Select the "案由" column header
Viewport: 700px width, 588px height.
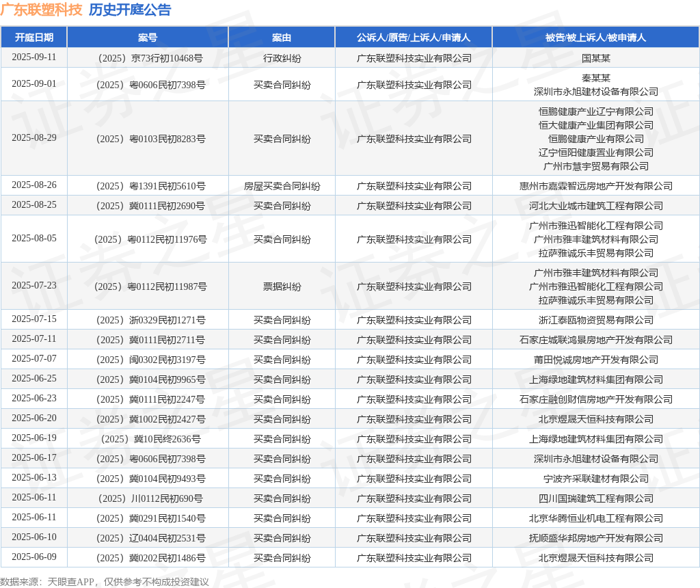tap(282, 38)
